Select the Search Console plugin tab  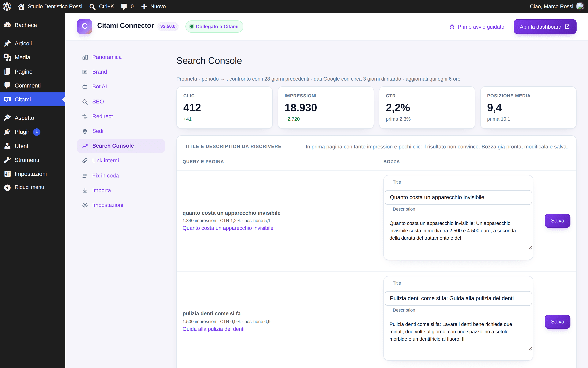coord(121,146)
